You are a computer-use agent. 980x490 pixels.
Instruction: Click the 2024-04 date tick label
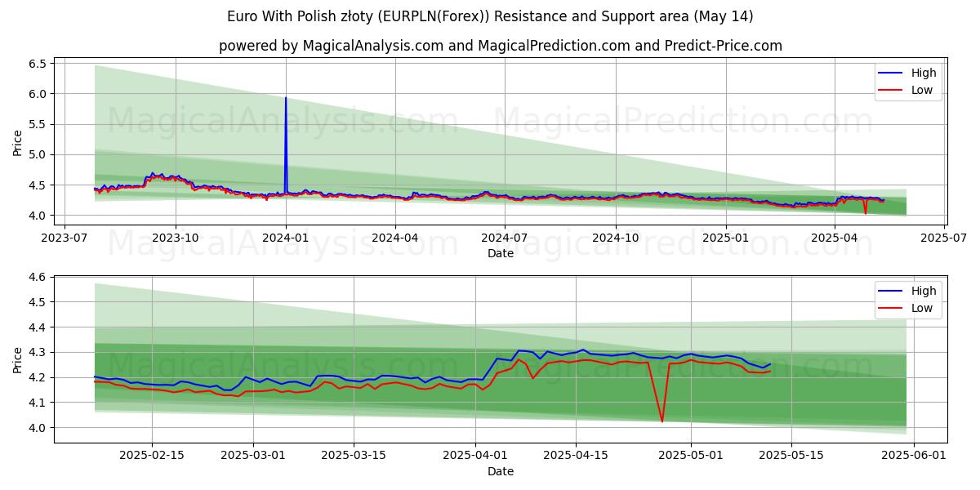[x=395, y=237]
